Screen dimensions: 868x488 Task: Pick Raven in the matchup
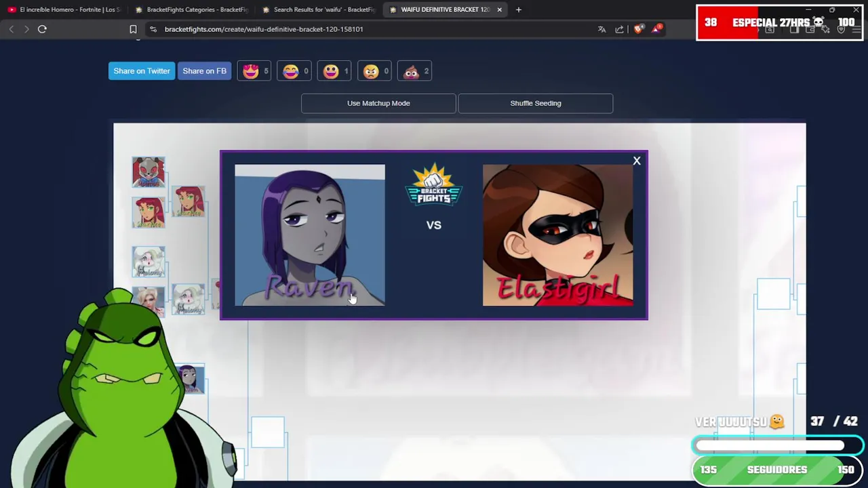coord(309,235)
